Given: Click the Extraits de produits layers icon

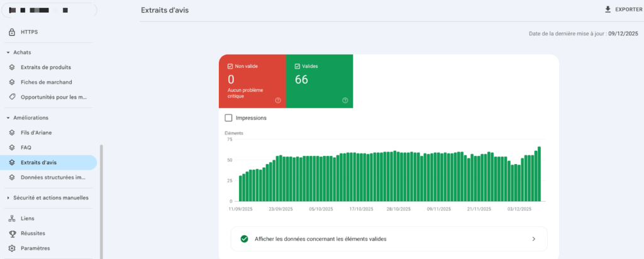Looking at the screenshot, I should click(x=12, y=67).
